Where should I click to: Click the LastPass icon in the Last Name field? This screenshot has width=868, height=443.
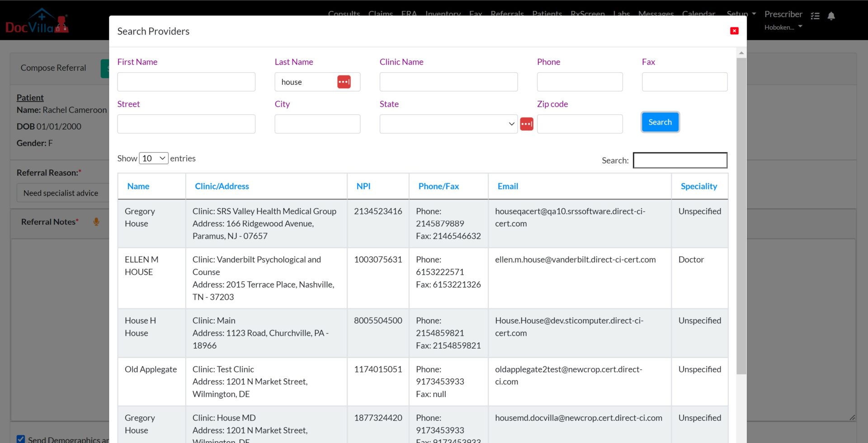(x=345, y=82)
